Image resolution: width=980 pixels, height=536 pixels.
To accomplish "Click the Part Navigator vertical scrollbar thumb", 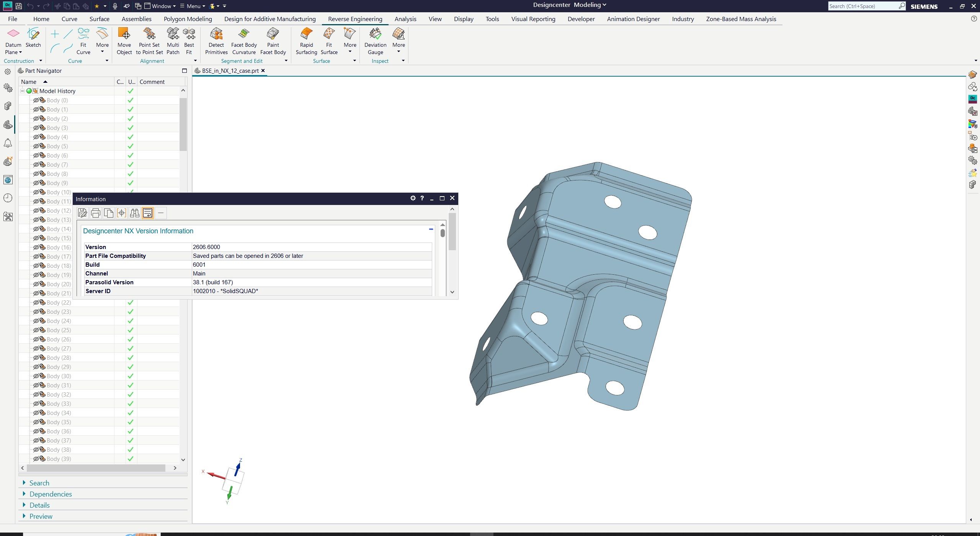I will pyautogui.click(x=183, y=124).
